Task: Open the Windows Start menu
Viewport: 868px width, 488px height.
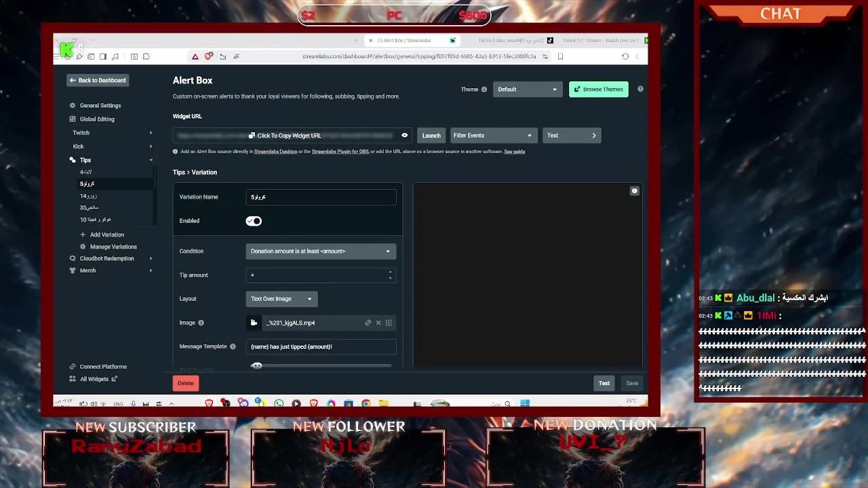Action: tap(525, 403)
